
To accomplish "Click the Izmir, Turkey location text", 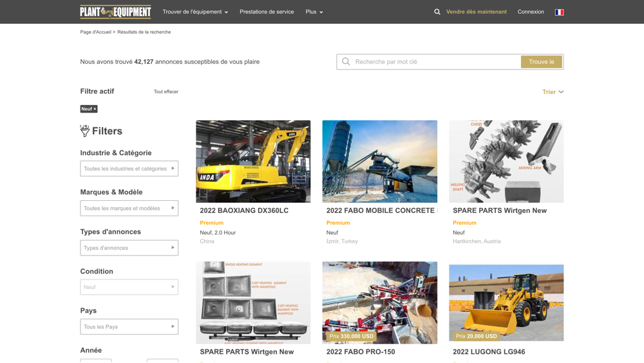I will pos(342,241).
